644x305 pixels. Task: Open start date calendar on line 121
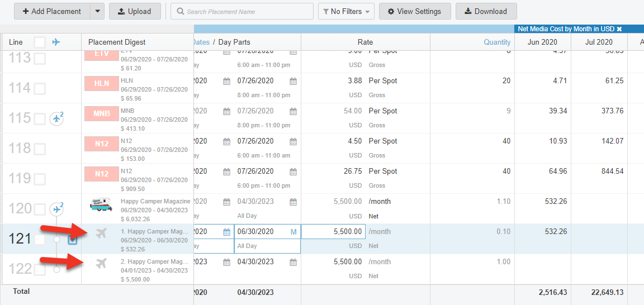(226, 232)
